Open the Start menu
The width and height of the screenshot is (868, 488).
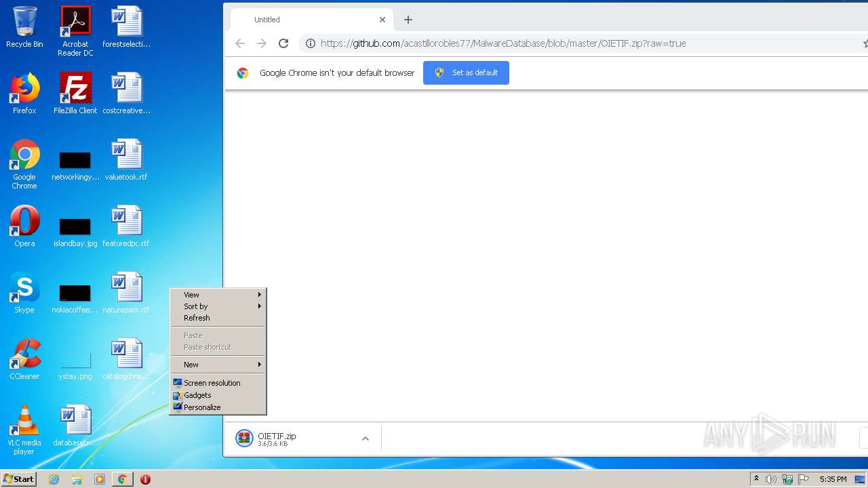pyautogui.click(x=18, y=479)
